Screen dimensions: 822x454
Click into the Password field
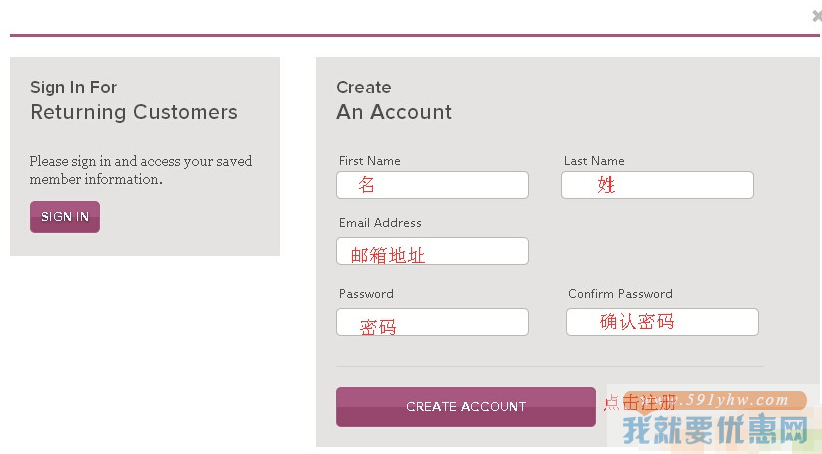432,322
